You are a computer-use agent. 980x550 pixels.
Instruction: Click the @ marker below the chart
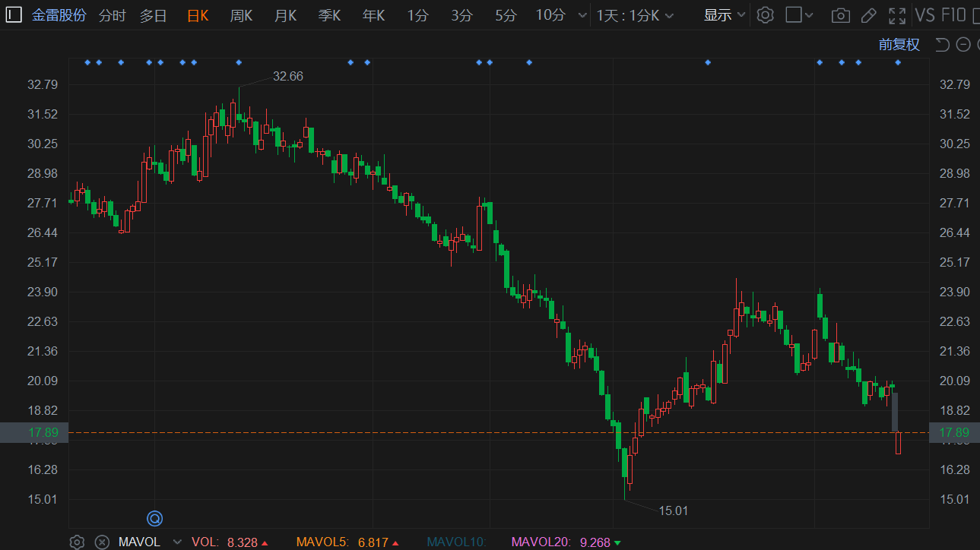click(x=154, y=518)
